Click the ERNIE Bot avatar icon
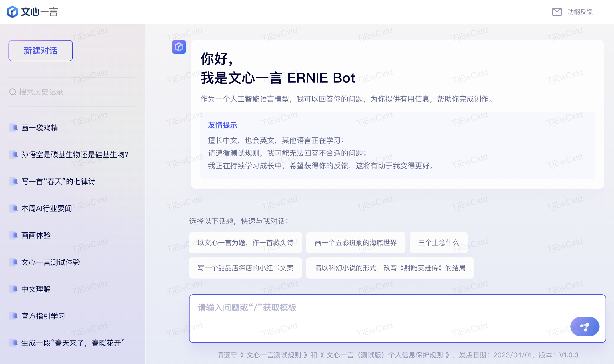This screenshot has height=364, width=614. (179, 47)
